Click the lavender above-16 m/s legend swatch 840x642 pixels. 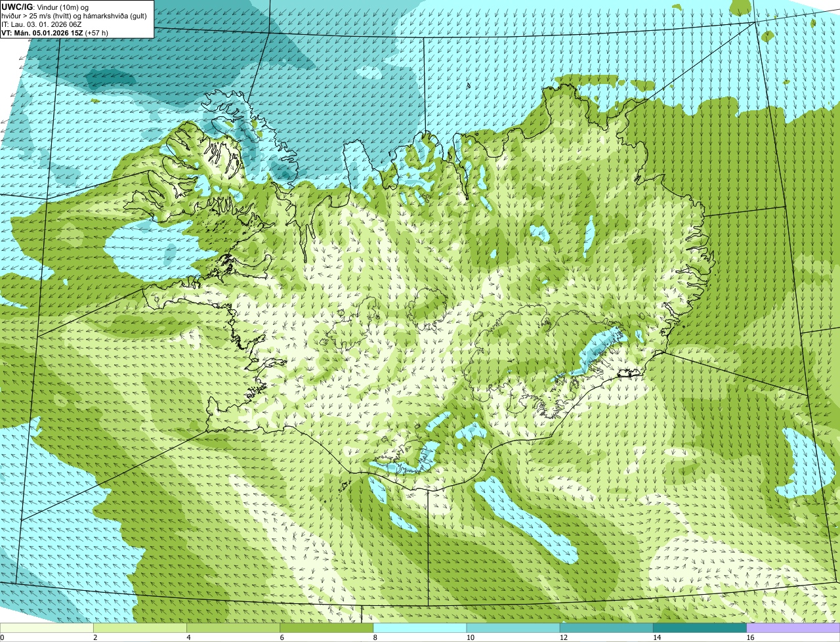point(793,628)
